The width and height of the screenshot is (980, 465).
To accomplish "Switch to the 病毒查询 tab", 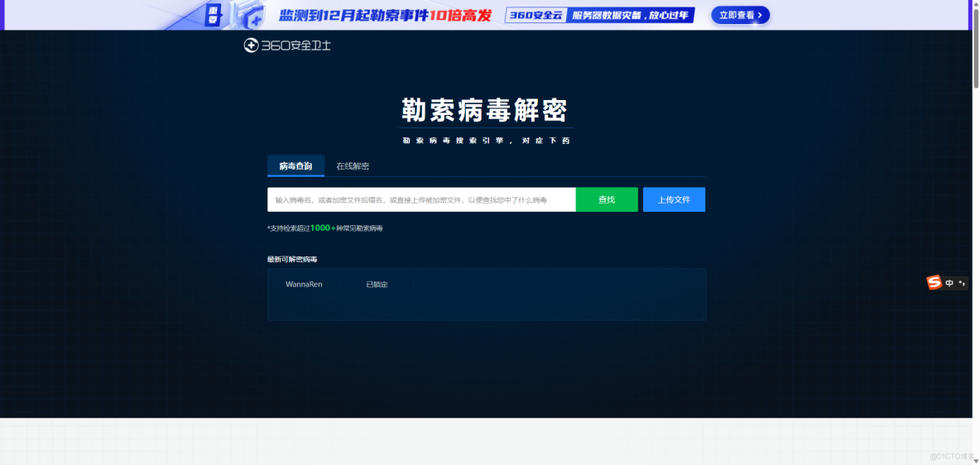I will tap(295, 166).
